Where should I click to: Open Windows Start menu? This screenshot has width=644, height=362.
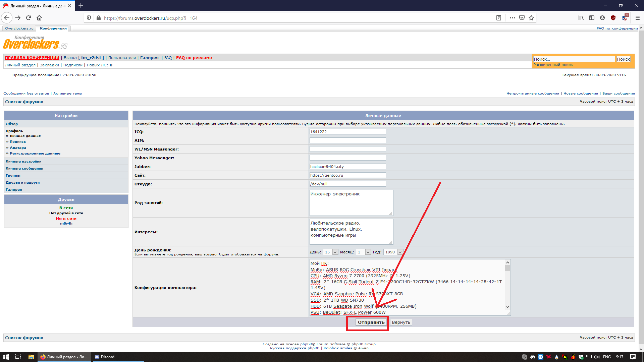click(x=6, y=357)
